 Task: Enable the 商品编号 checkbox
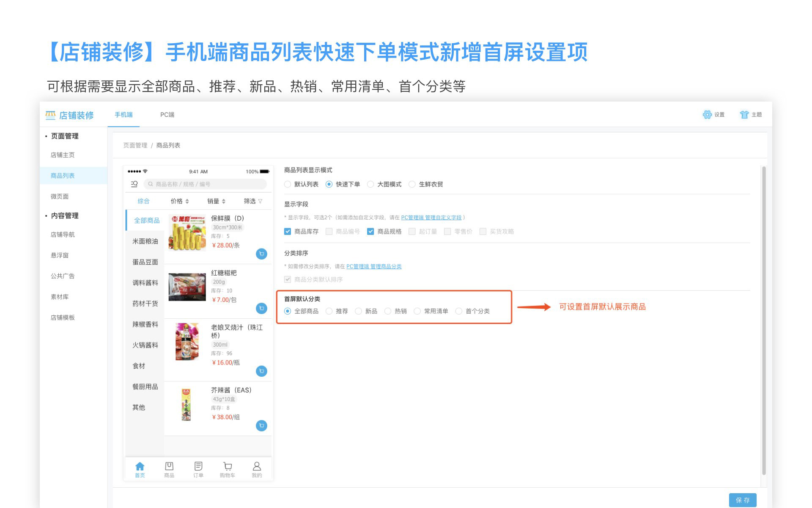coord(329,232)
